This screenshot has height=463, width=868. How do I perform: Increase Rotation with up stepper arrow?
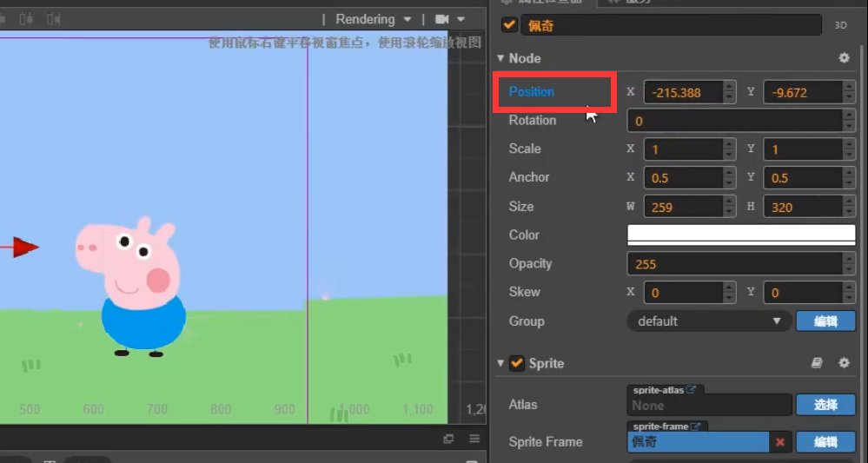coord(849,116)
